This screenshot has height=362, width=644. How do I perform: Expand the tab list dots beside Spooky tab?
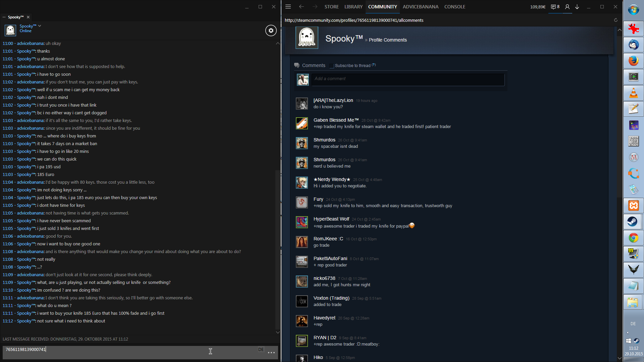pos(4,17)
